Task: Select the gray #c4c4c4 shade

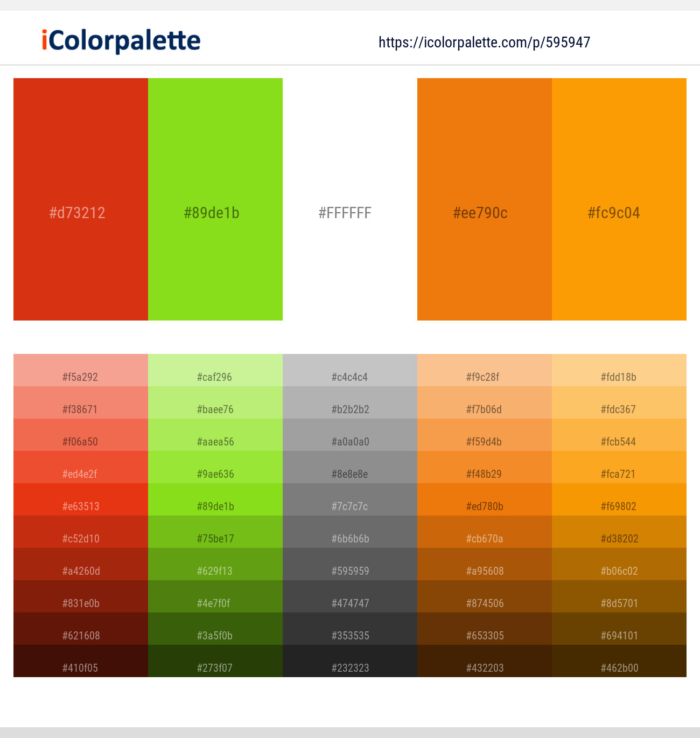Action: tap(350, 370)
